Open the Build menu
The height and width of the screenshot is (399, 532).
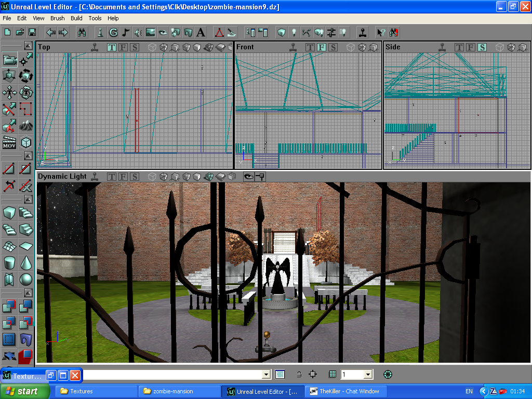tap(76, 18)
